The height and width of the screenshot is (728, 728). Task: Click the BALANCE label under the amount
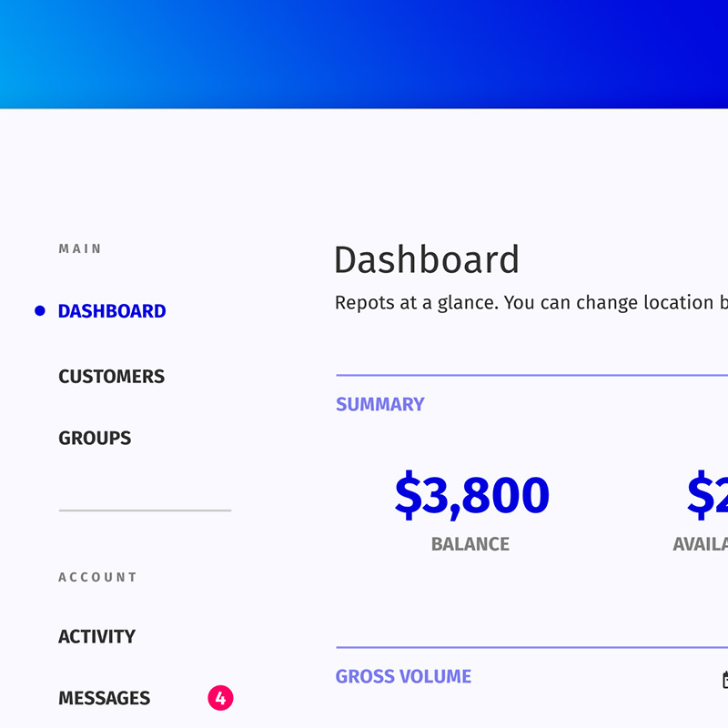pyautogui.click(x=470, y=544)
